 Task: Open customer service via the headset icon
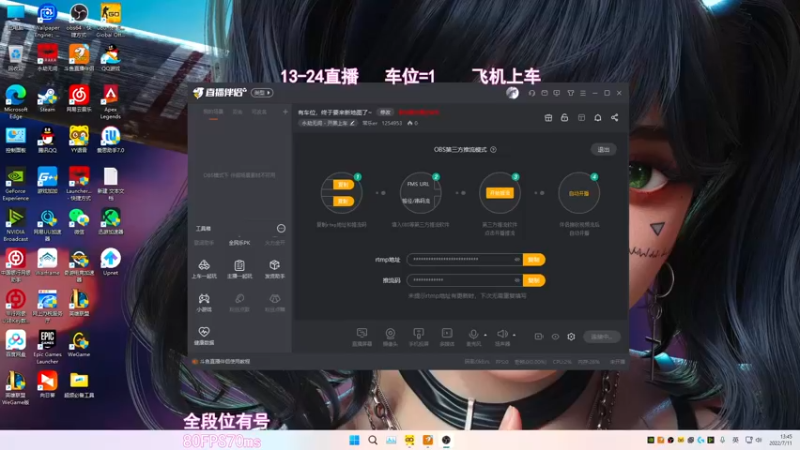532,93
